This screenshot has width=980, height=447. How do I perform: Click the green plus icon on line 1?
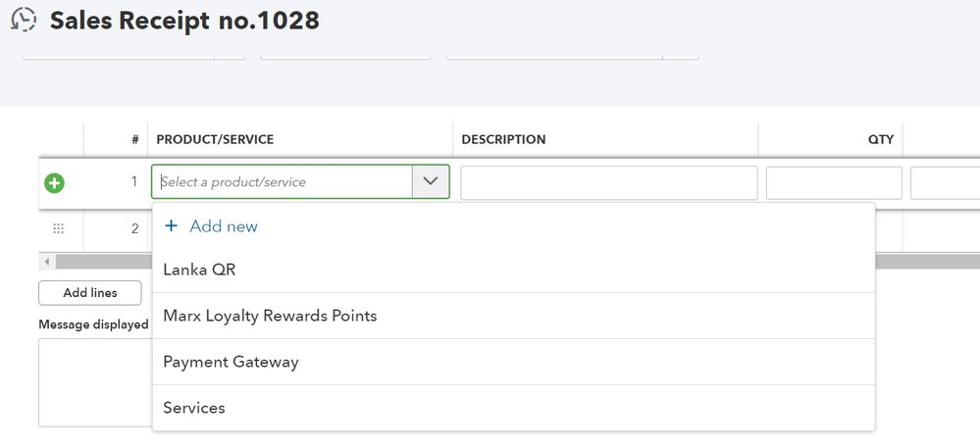(55, 182)
